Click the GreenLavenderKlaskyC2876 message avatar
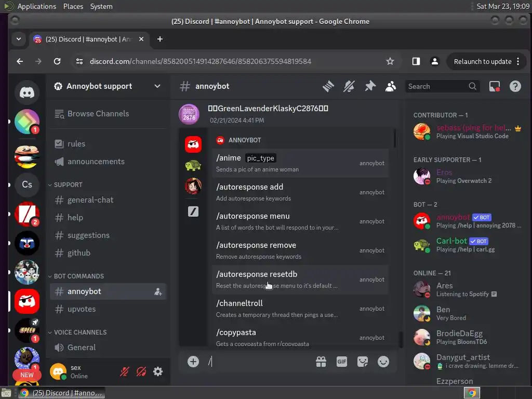 click(x=189, y=114)
